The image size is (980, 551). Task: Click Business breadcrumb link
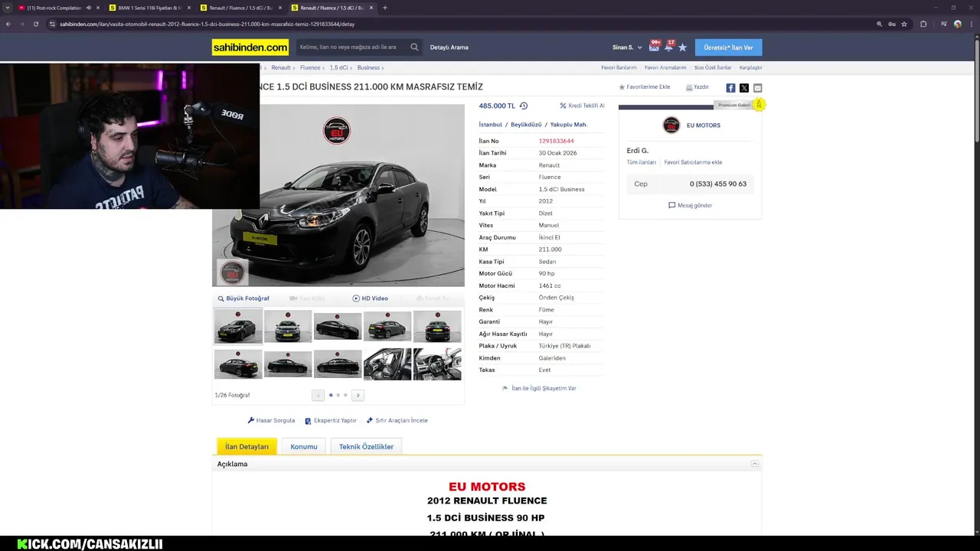368,67
